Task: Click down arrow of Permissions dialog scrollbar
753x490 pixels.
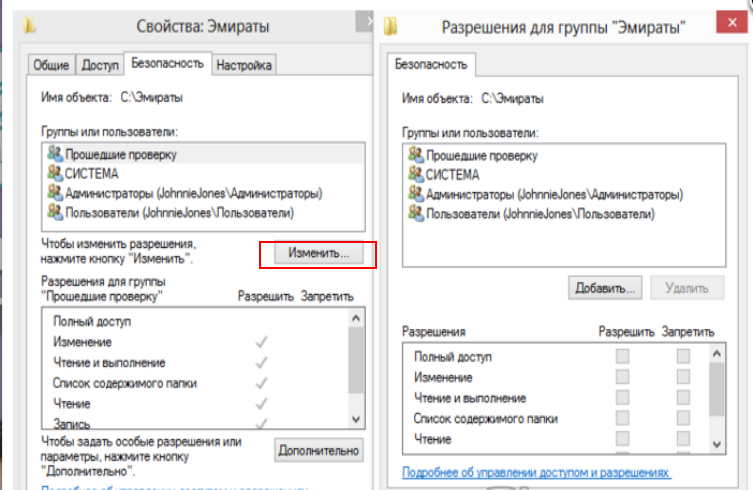Action: [x=717, y=444]
